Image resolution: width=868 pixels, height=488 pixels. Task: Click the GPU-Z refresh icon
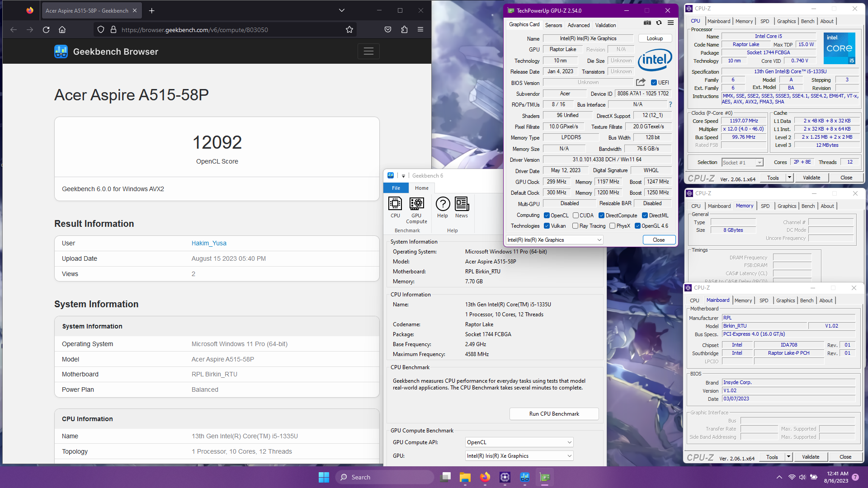[659, 23]
